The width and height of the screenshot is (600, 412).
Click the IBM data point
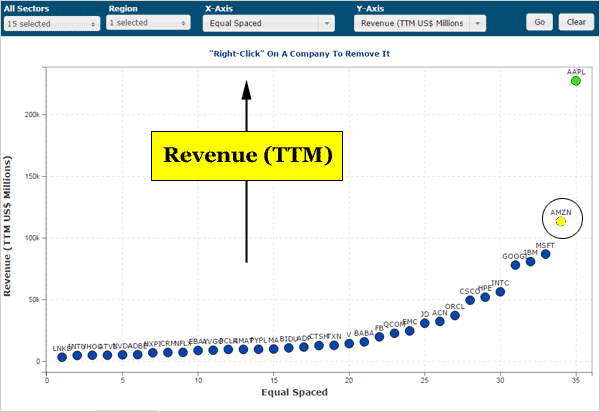coord(530,262)
